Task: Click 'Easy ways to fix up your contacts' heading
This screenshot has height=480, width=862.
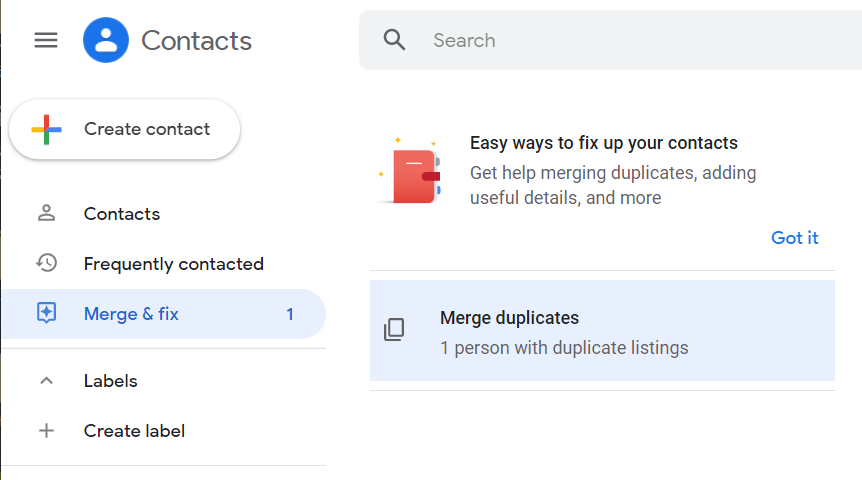Action: click(604, 143)
